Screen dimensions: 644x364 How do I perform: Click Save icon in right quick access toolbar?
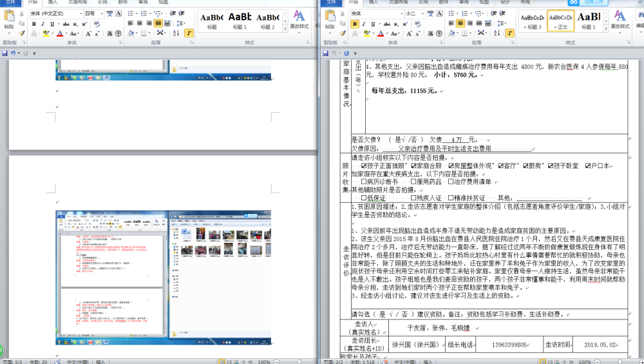tap(326, 53)
